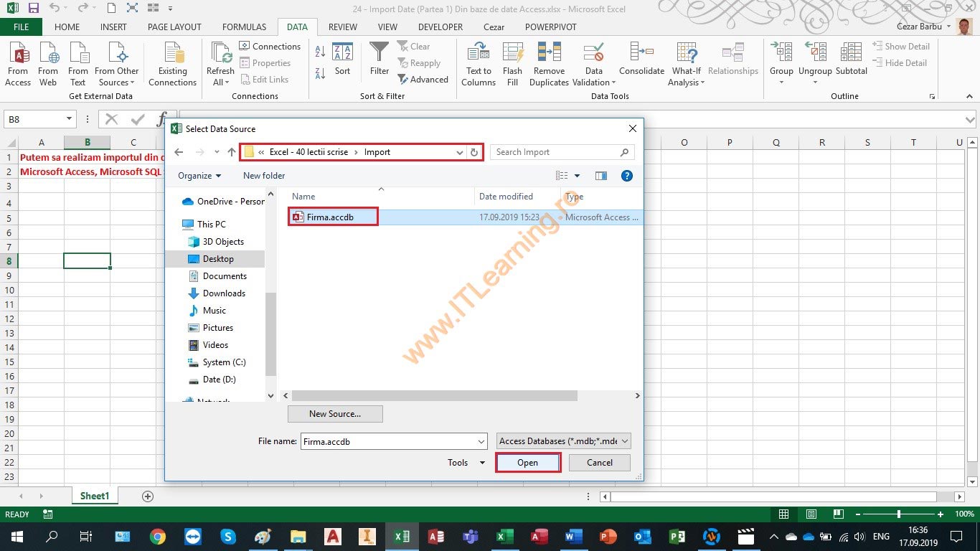Open the POWERPIVOT tab
The image size is (980, 551).
551,27
